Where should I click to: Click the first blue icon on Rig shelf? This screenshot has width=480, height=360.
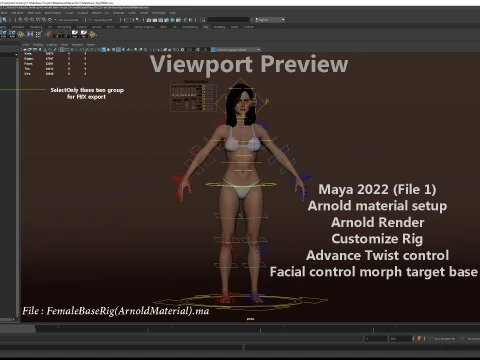[3, 34]
